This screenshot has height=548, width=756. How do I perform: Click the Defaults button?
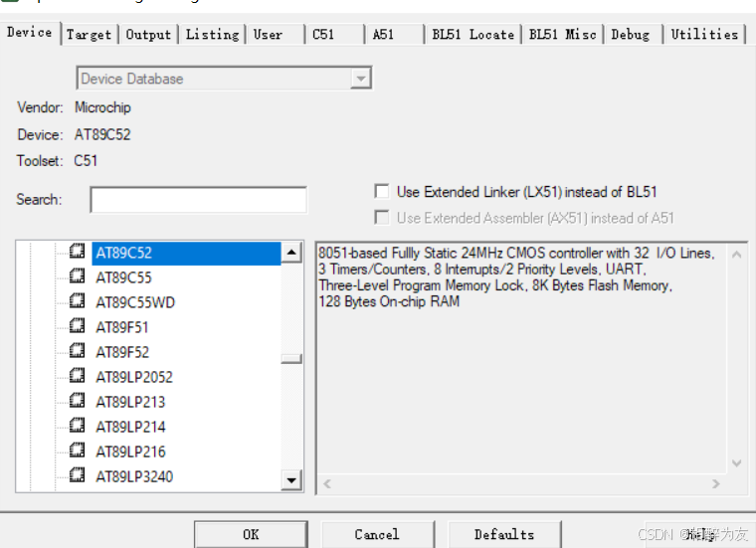coord(504,534)
